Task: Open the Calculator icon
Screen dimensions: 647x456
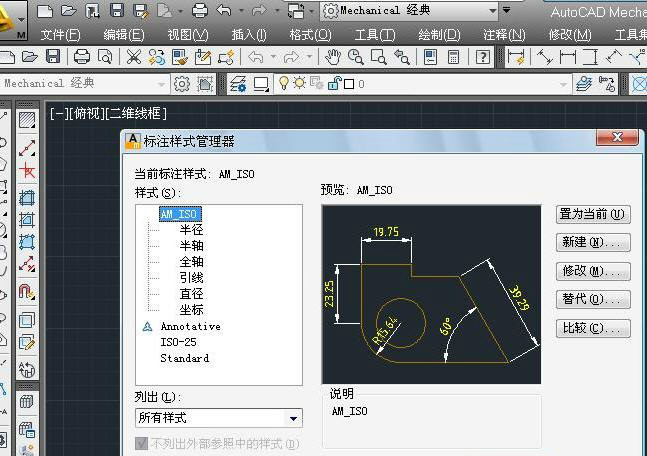Action: (453, 57)
